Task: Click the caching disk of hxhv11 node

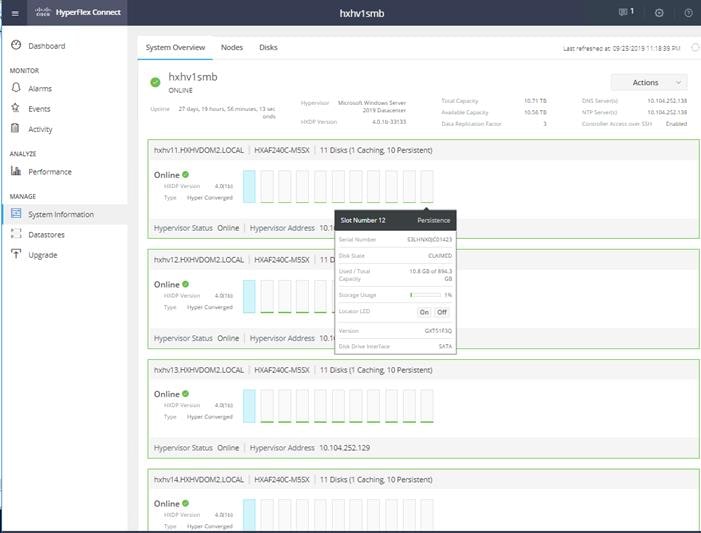Action: 249,186
